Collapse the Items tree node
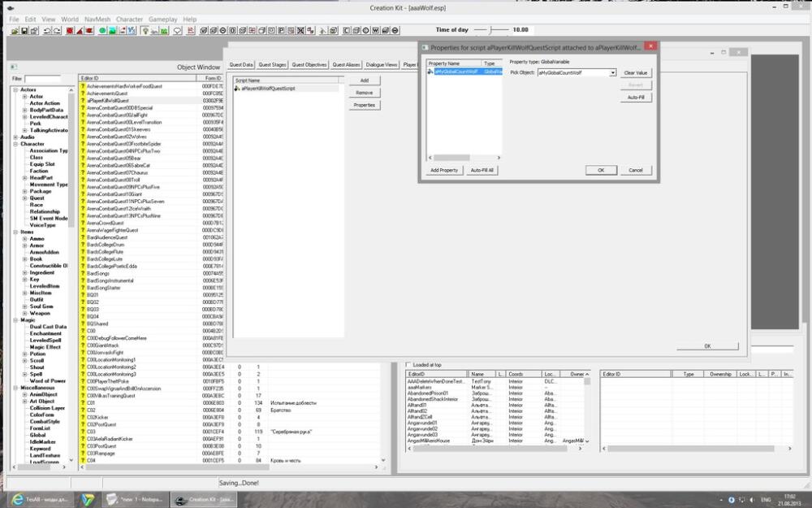 (15, 232)
